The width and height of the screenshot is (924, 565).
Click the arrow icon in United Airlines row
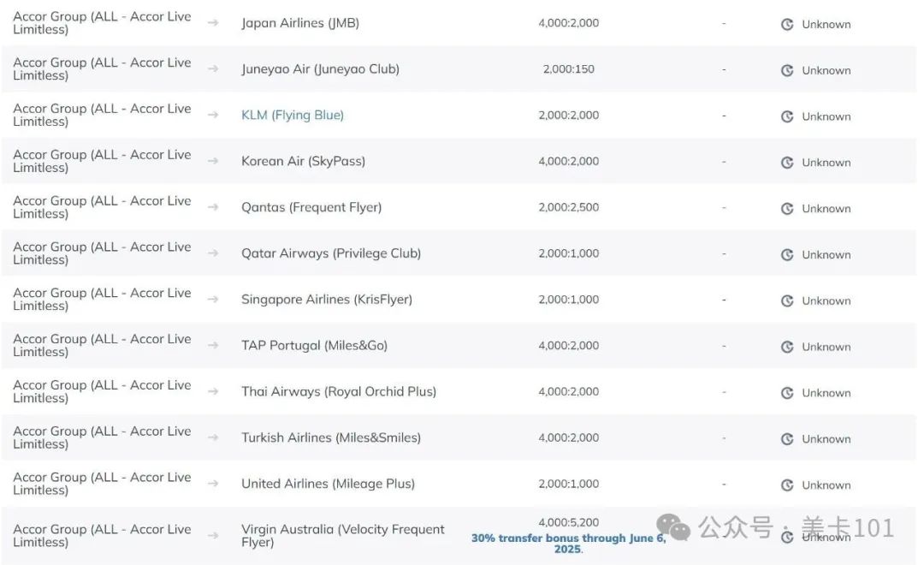coord(213,484)
